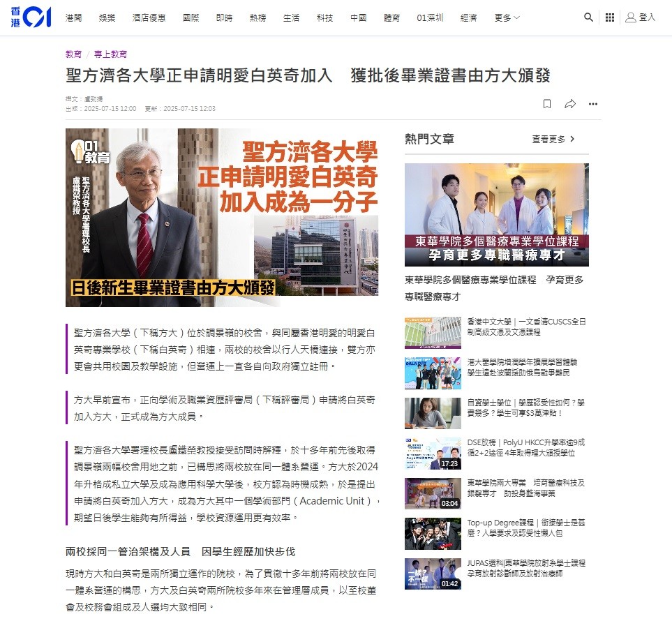Click the publish time 2025-07-15 12:00
Image resolution: width=672 pixels, height=621 pixels.
tap(110, 109)
